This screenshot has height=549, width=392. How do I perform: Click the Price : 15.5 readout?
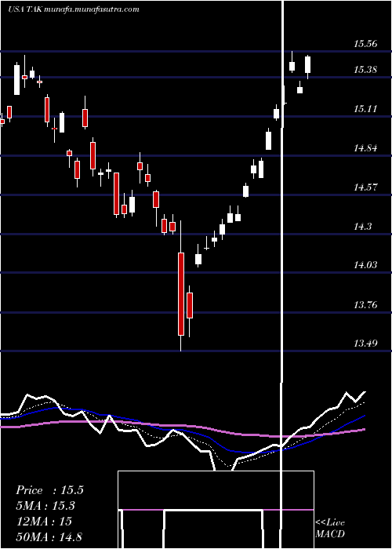tap(49, 490)
